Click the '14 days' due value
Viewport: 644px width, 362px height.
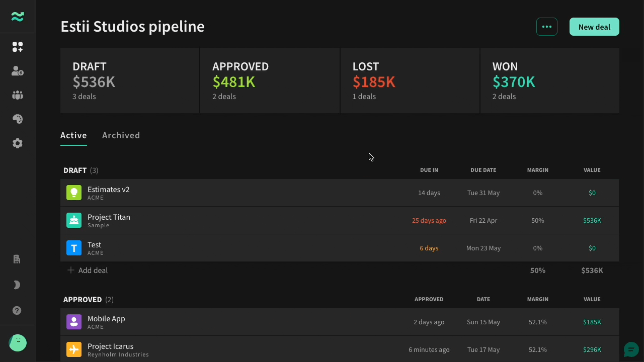coord(429,193)
